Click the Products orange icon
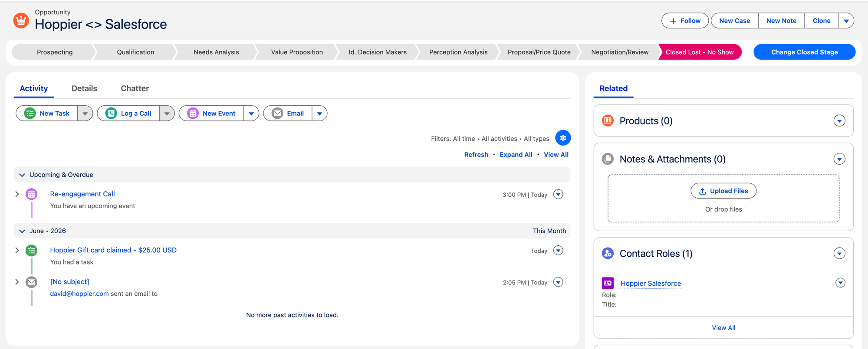The height and width of the screenshot is (349, 868). coord(608,121)
